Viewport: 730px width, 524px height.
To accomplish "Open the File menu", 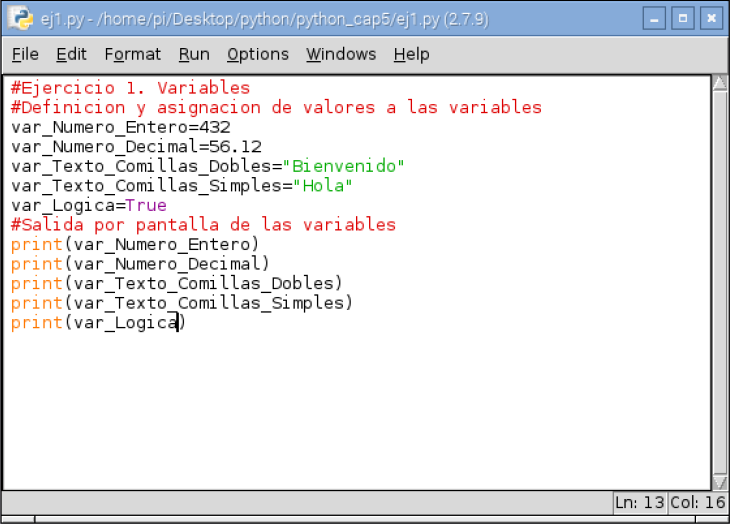I will 25,54.
